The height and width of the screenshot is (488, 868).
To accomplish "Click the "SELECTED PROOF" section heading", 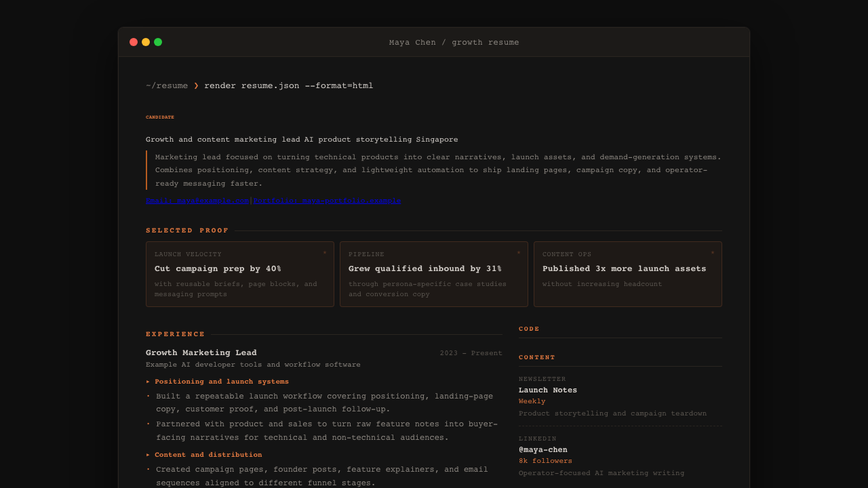I will coord(187,230).
